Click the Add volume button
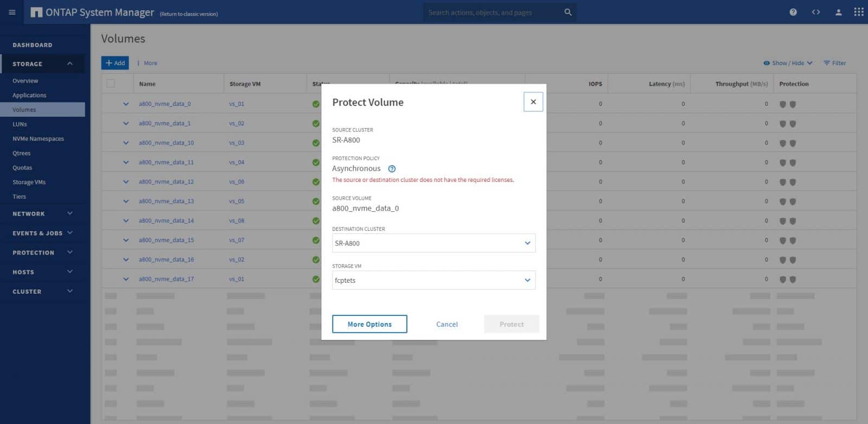This screenshot has width=868, height=424. [x=115, y=63]
